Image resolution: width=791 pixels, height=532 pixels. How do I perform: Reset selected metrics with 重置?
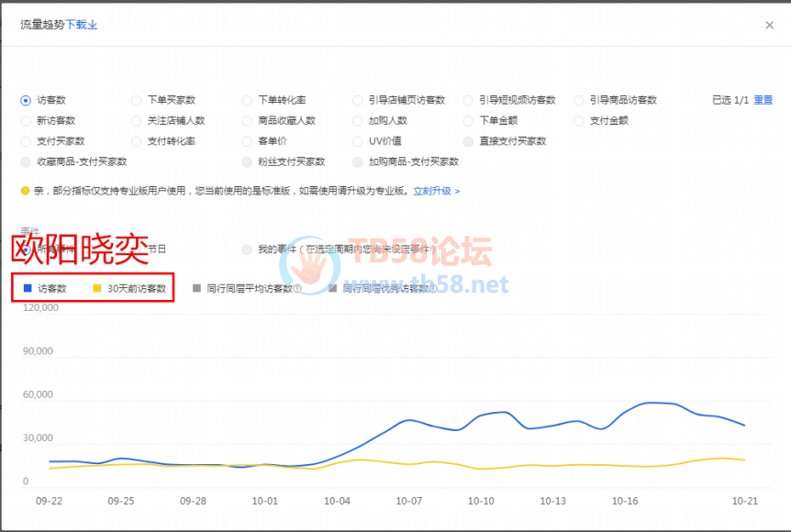763,100
